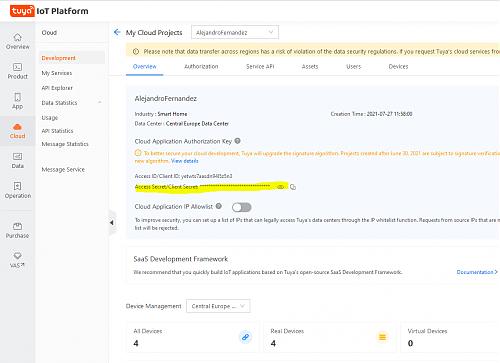The width and height of the screenshot is (500, 363).
Task: Click the Tuya logo
Action: [22, 11]
